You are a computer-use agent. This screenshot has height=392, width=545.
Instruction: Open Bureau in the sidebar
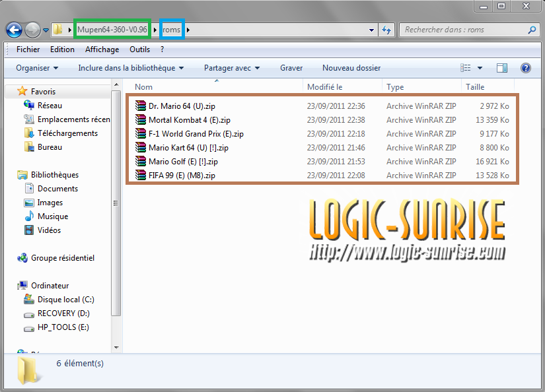[x=50, y=147]
